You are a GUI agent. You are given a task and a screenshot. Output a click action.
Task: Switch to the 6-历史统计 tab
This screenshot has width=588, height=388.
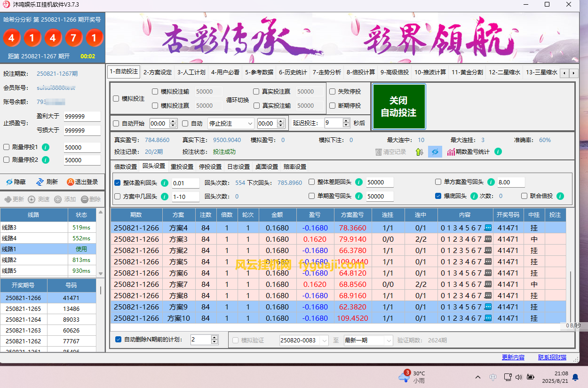tap(293, 72)
